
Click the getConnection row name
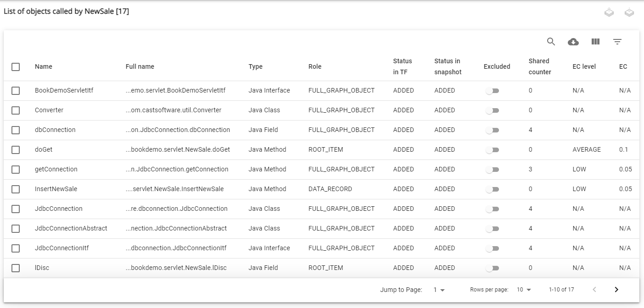(x=56, y=169)
